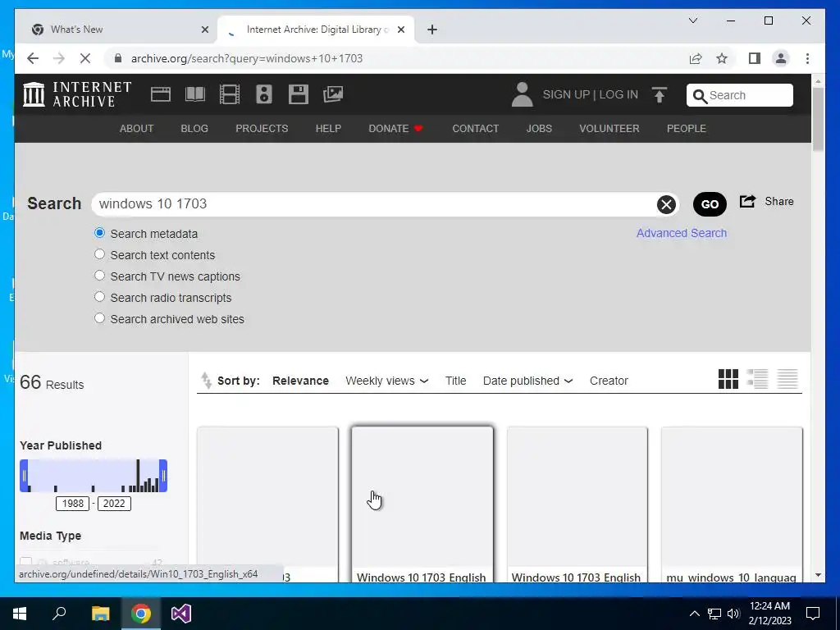
Task: Switch to tile grid view
Action: 728,379
